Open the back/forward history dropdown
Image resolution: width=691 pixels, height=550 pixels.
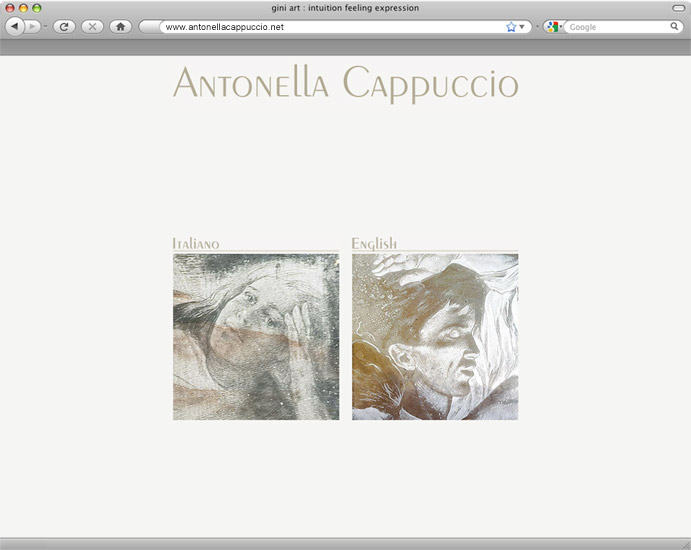click(x=46, y=27)
